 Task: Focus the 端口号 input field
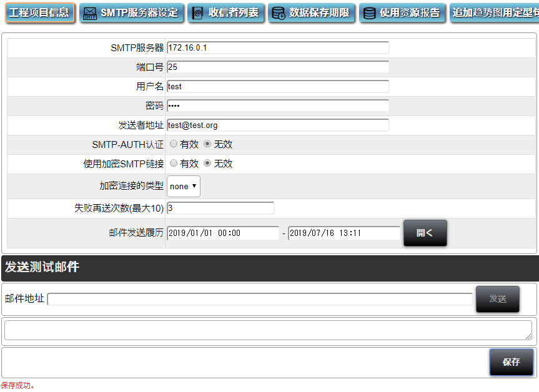coord(278,67)
